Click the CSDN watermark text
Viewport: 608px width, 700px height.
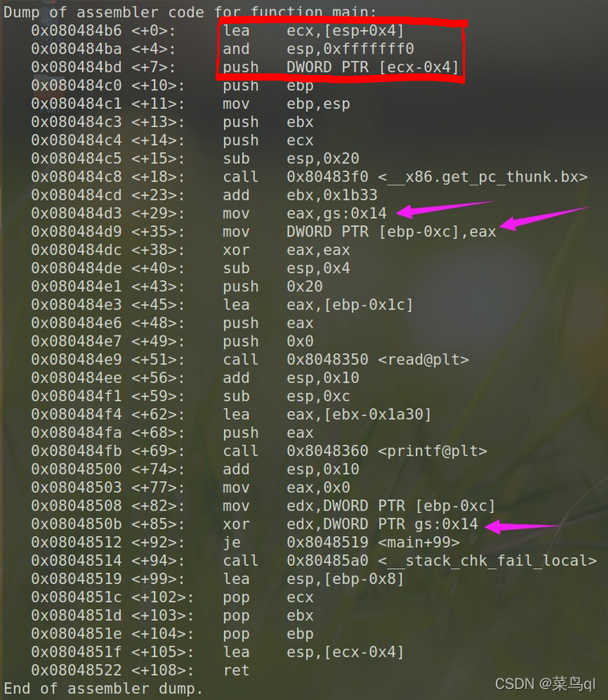click(x=545, y=684)
